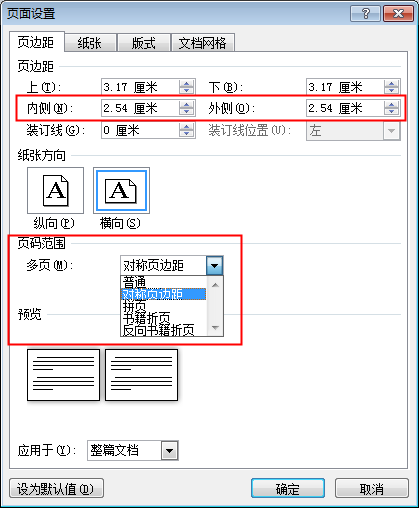
Task: Switch to the 文档网格 tab
Action: (203, 43)
